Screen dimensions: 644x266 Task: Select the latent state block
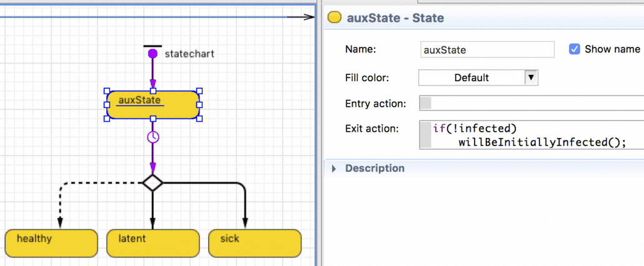153,243
